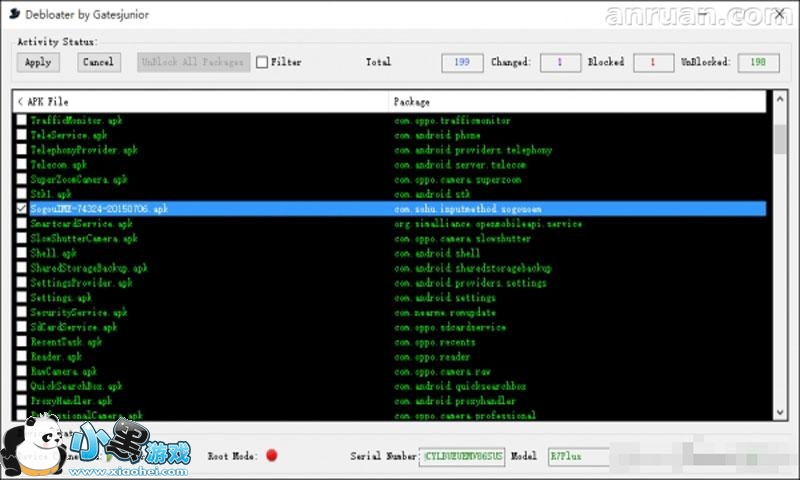Viewport: 800px width, 480px height.
Task: Check the Reader.apk checkbox
Action: click(x=22, y=357)
